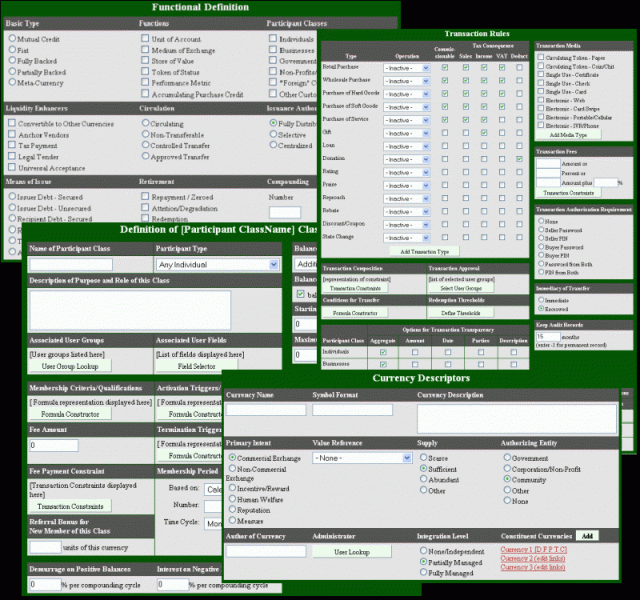Click the Fee Amount input field
The image size is (640, 600).
click(x=53, y=445)
